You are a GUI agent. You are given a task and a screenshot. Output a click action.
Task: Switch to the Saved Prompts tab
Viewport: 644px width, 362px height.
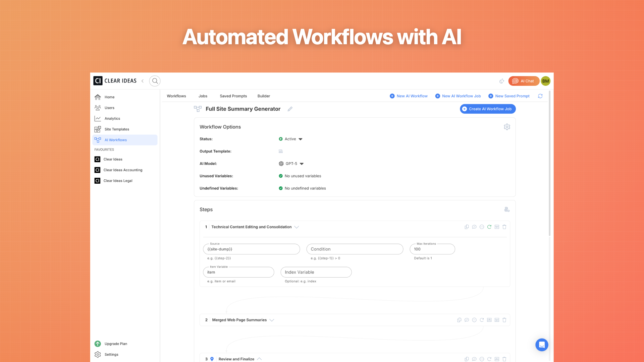click(x=233, y=96)
